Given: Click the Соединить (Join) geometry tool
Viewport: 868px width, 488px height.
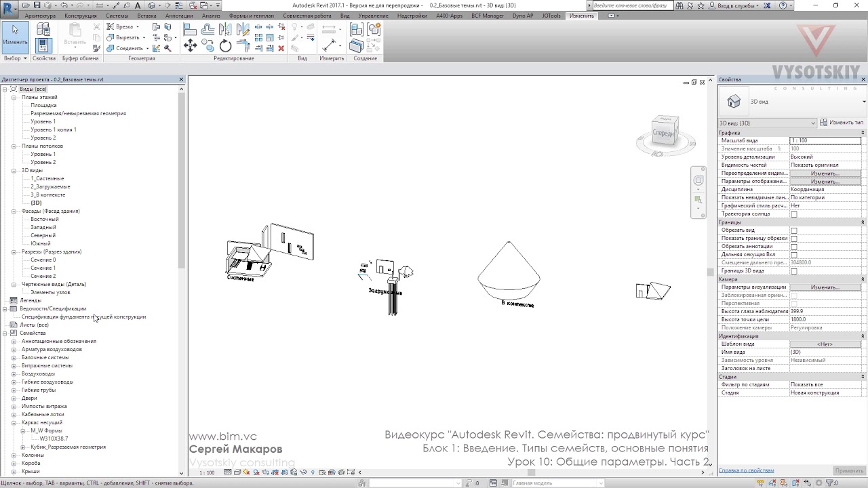Looking at the screenshot, I should [127, 49].
